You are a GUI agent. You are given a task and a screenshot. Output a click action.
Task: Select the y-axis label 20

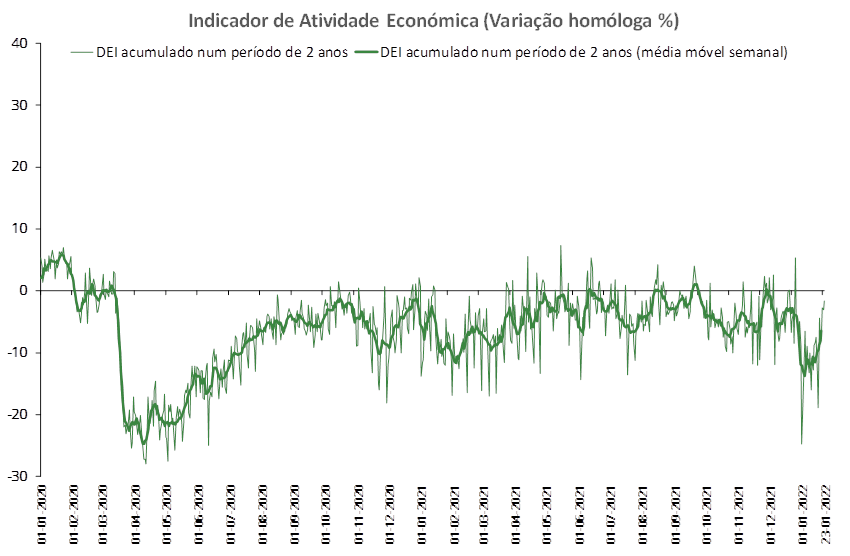click(20, 167)
